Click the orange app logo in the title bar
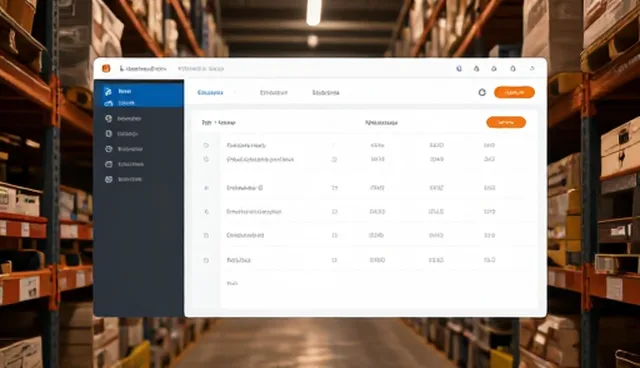640x368 pixels. (x=106, y=69)
